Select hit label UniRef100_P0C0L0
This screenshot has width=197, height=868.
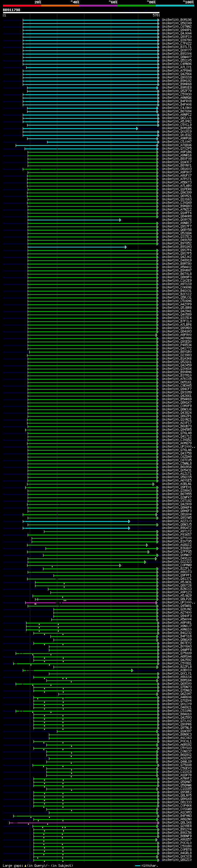click(x=177, y=843)
